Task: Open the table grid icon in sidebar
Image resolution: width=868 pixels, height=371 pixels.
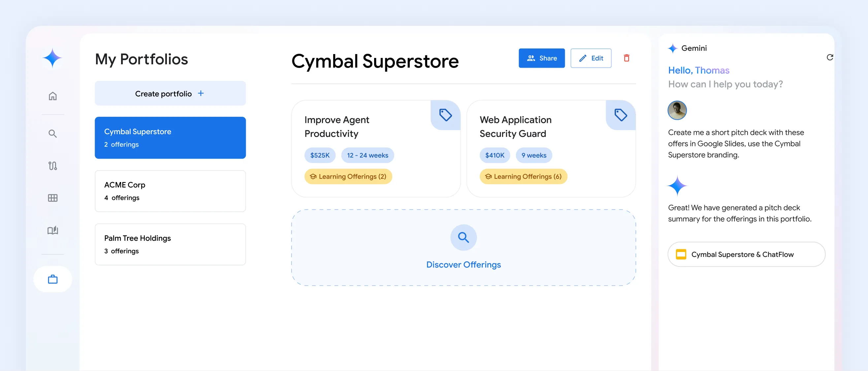Action: [52, 198]
